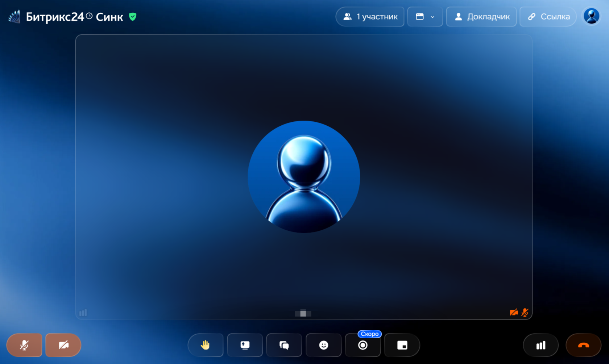This screenshot has width=609, height=364.
Task: Click the green security shield icon
Action: coord(133,17)
